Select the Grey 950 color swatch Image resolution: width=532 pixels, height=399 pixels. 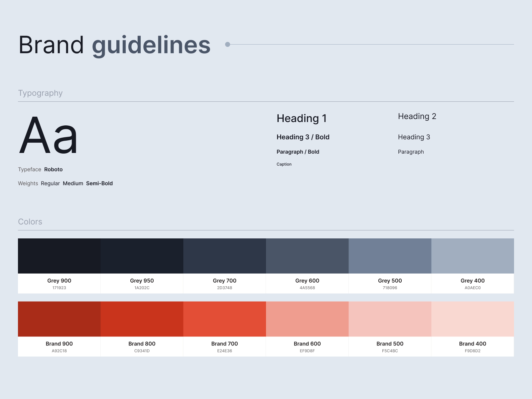142,256
